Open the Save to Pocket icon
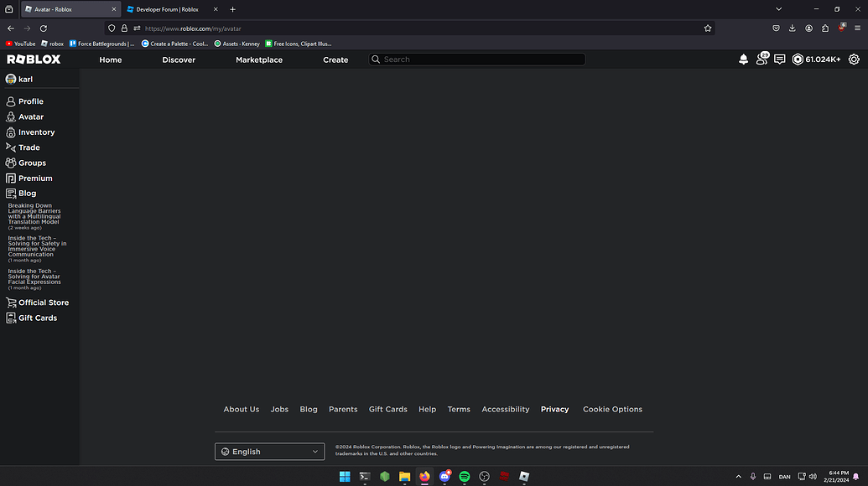Screen dimensions: 868x486 pyautogui.click(x=776, y=28)
